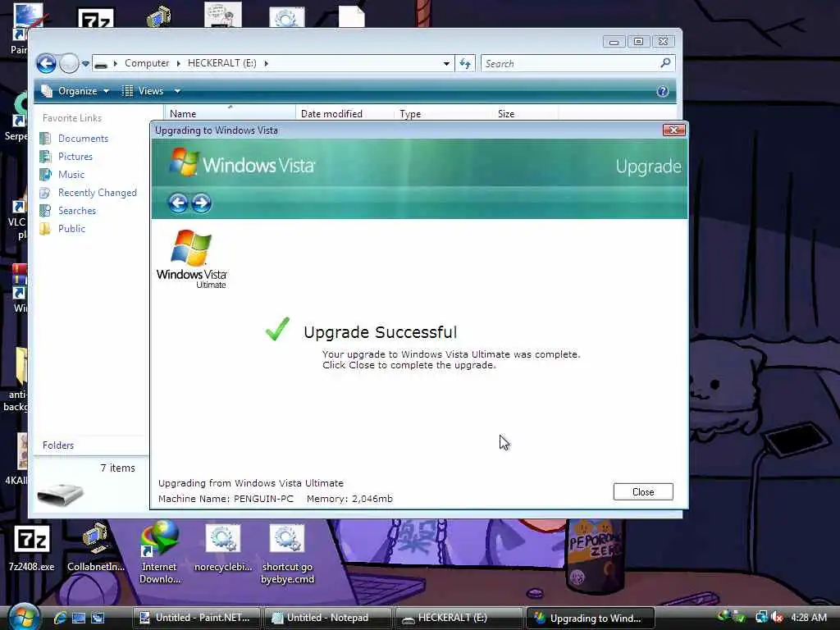This screenshot has width=840, height=630.
Task: Open Explorer help icon
Action: (662, 91)
